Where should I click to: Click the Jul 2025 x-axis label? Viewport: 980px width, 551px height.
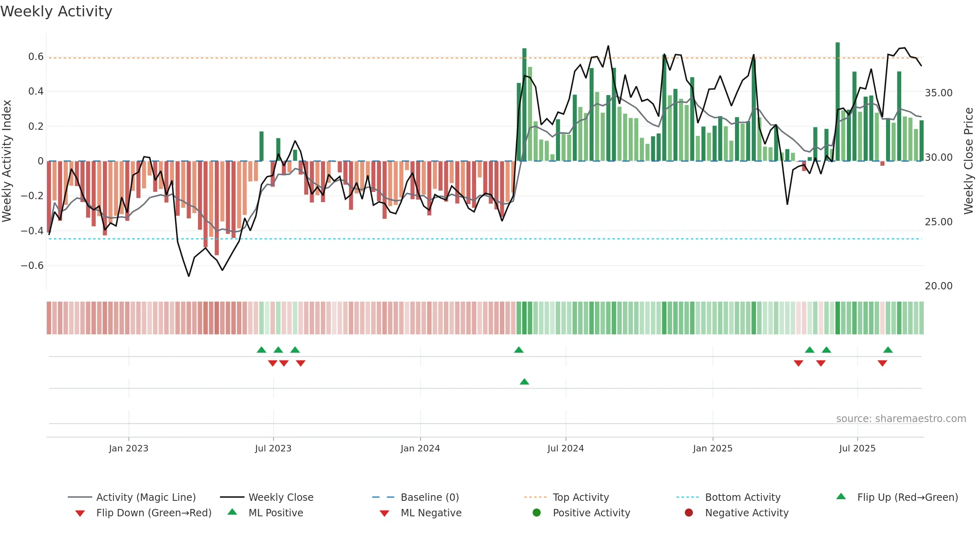(x=857, y=449)
